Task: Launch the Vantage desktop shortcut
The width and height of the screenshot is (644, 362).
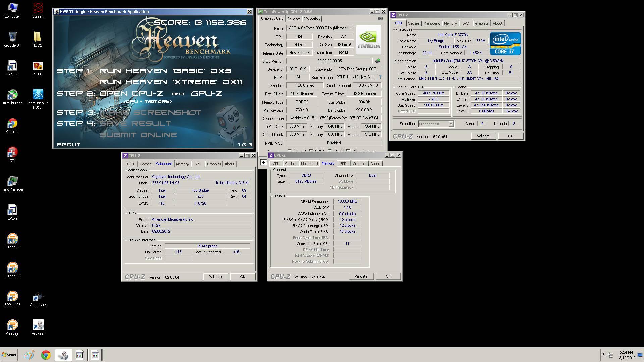Action: tap(12, 327)
